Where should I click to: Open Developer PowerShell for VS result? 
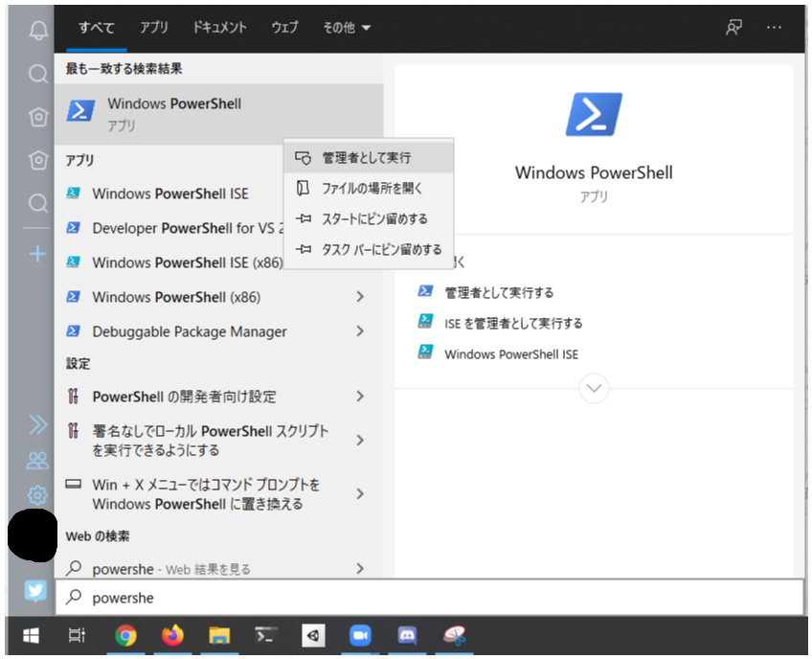tap(174, 228)
